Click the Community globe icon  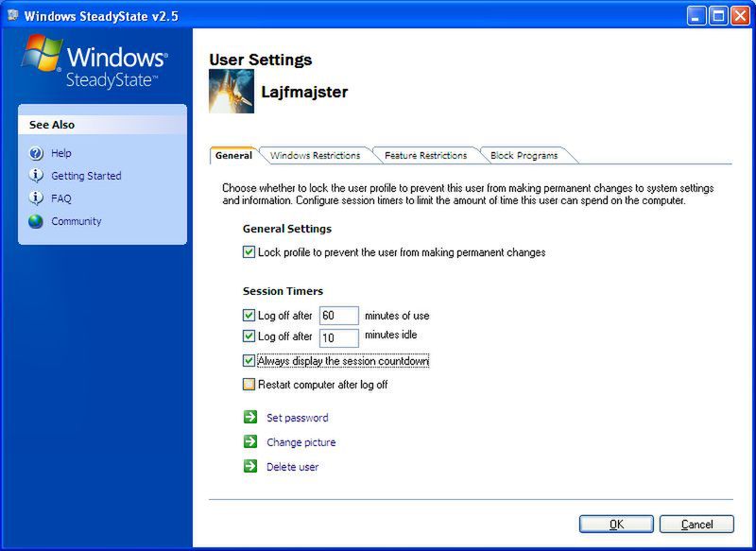pos(36,221)
